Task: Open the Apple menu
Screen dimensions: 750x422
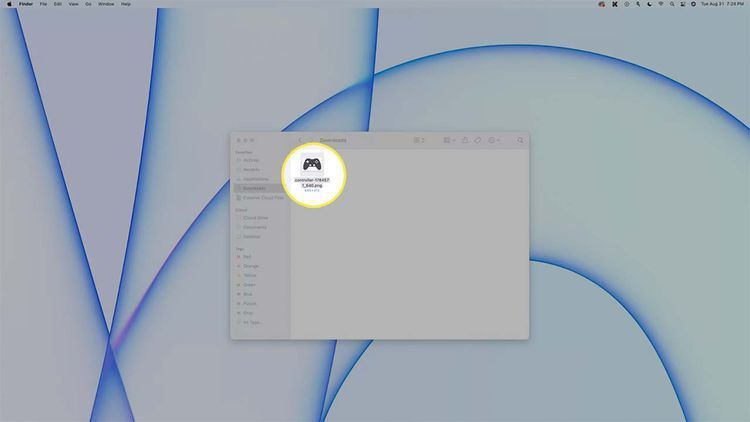Action: point(8,4)
